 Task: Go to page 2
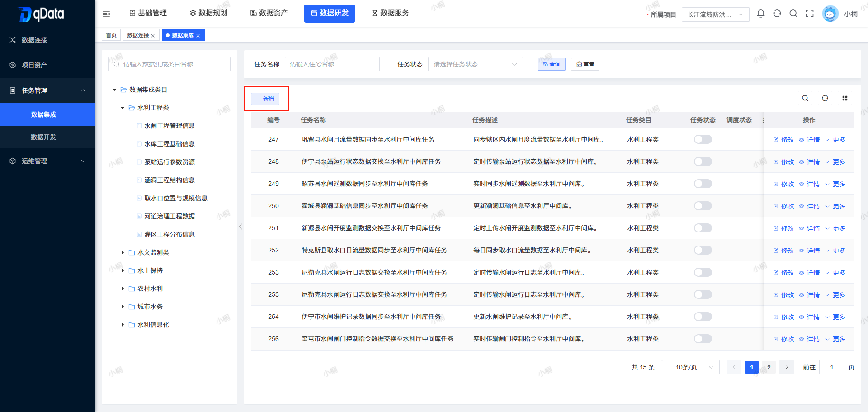pos(769,367)
